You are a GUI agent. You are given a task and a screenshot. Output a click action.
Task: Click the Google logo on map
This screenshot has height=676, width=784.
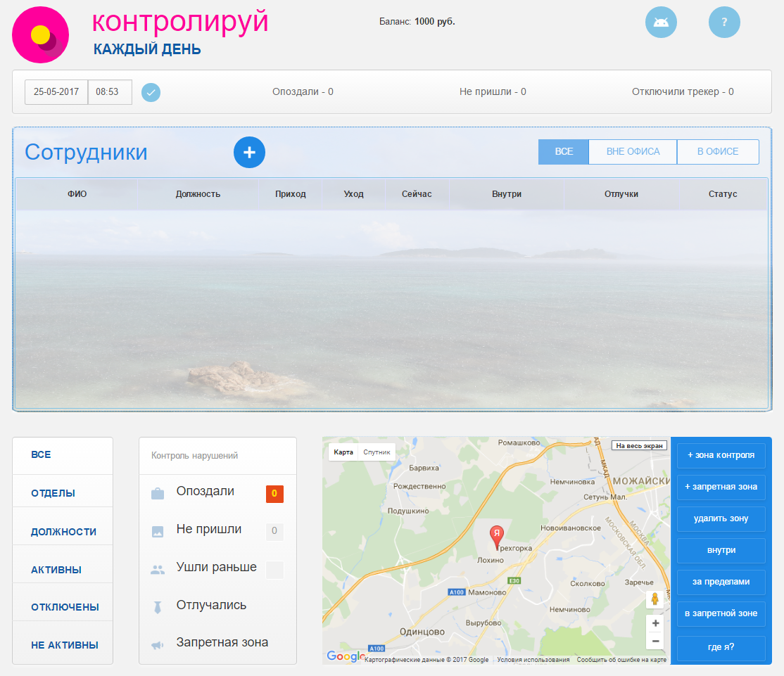click(x=345, y=656)
